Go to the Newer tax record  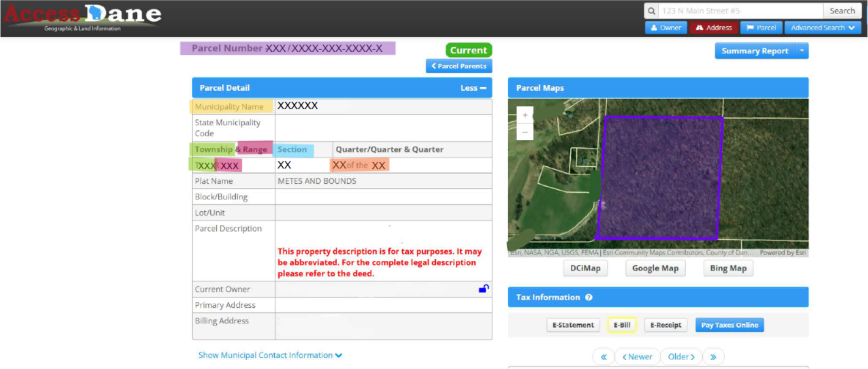coord(637,357)
